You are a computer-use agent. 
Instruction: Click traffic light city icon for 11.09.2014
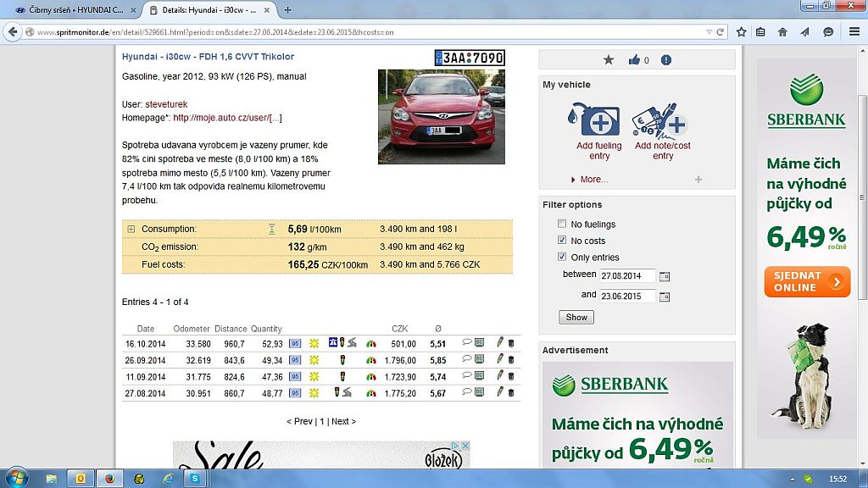(342, 376)
